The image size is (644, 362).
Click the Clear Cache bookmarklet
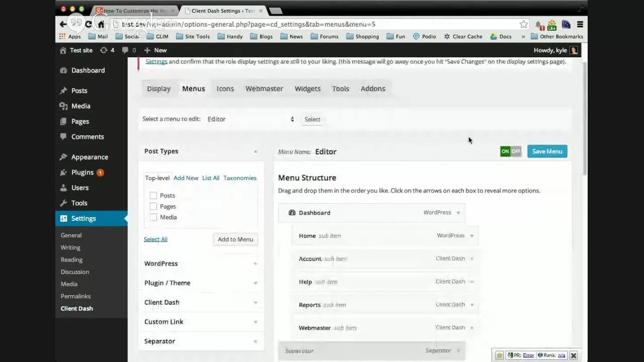point(463,37)
